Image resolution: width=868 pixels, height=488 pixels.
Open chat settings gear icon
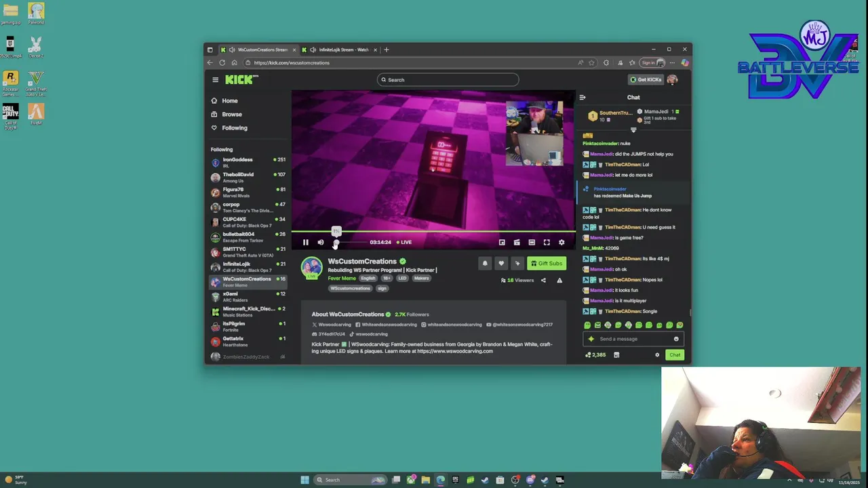657,355
